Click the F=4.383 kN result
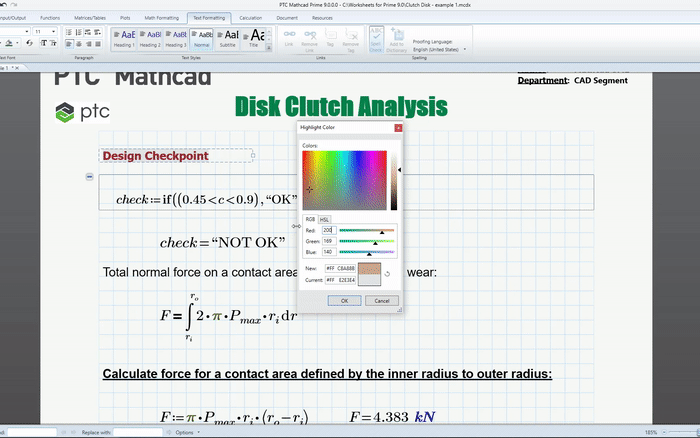Image resolution: width=700 pixels, height=438 pixels. click(x=392, y=417)
